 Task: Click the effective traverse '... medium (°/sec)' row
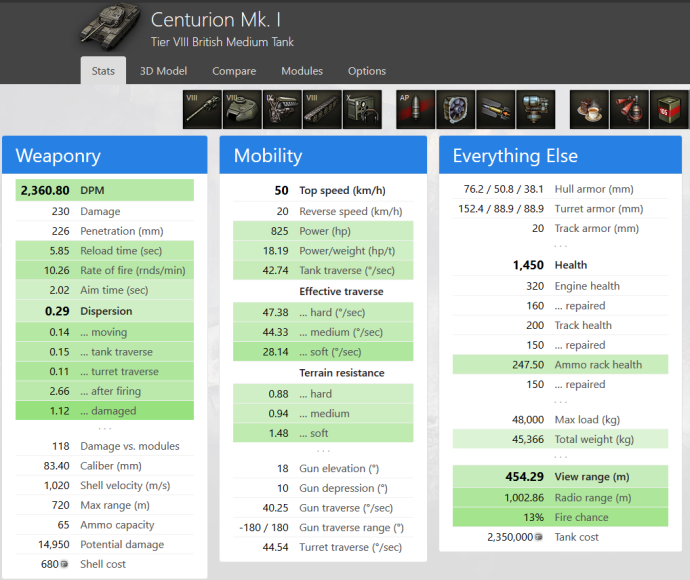[x=323, y=332]
